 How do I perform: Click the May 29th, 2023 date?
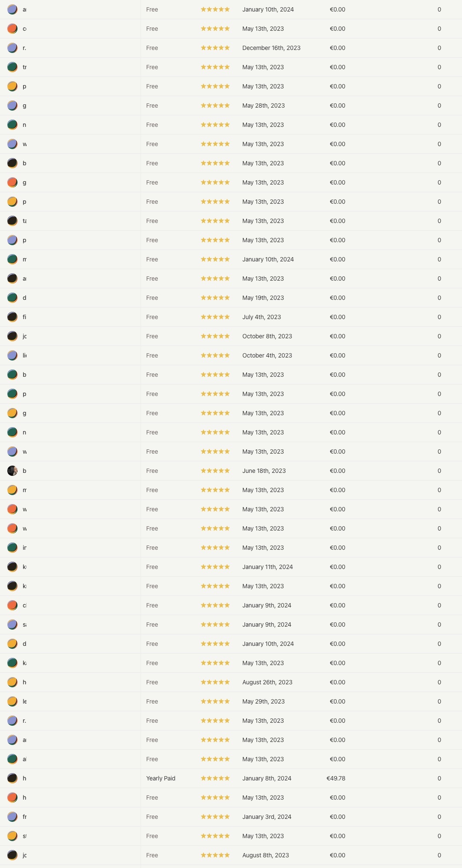[x=263, y=701]
